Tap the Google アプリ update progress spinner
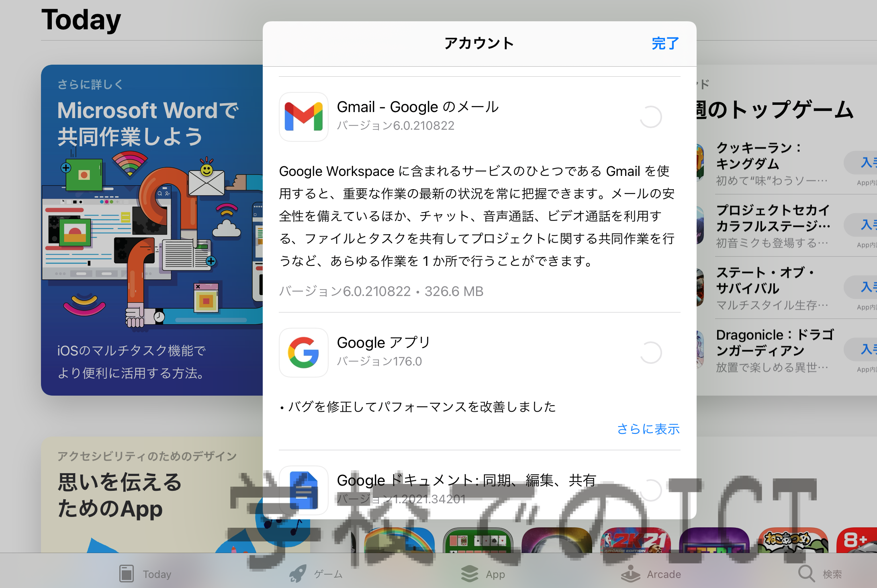The image size is (877, 588). [650, 353]
